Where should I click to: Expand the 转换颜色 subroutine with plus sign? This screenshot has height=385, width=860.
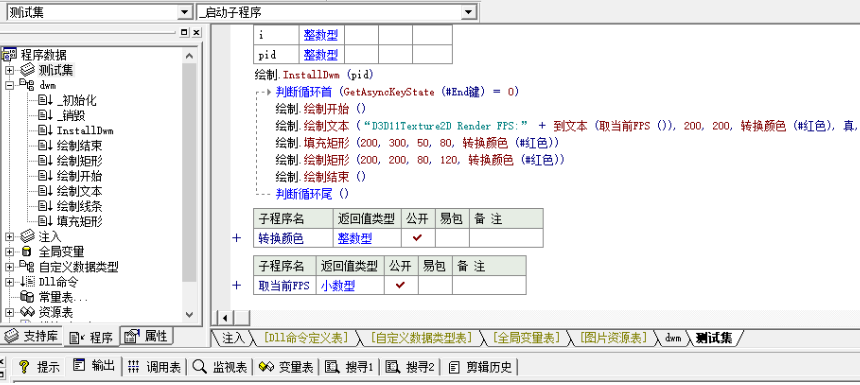tap(236, 238)
